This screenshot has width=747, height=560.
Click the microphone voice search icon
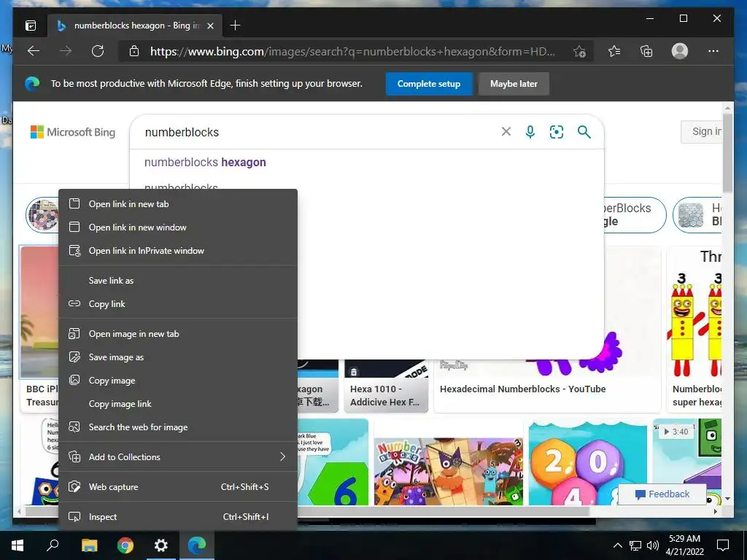coord(530,131)
